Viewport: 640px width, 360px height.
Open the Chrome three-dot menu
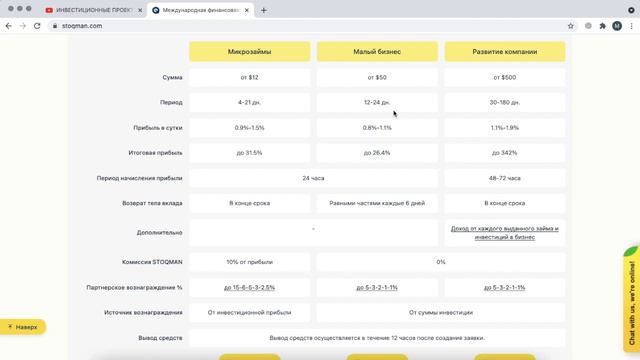[631, 26]
